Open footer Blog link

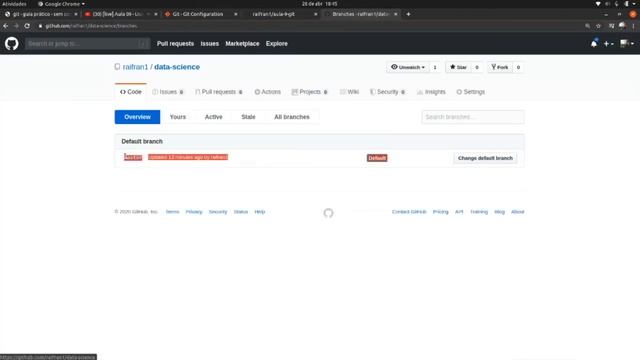499,212
